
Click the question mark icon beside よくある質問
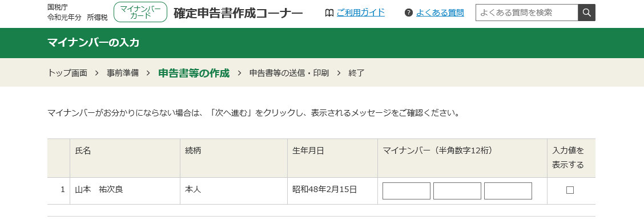coord(408,13)
